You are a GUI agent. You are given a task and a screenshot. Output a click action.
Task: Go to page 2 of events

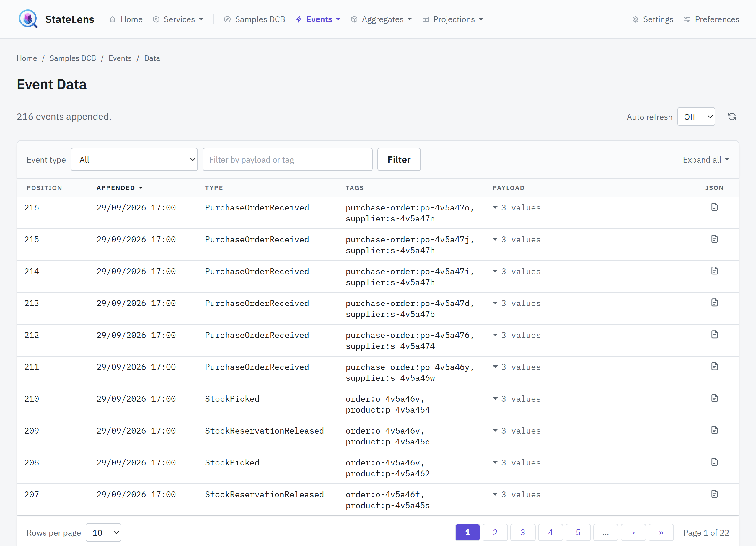point(495,533)
